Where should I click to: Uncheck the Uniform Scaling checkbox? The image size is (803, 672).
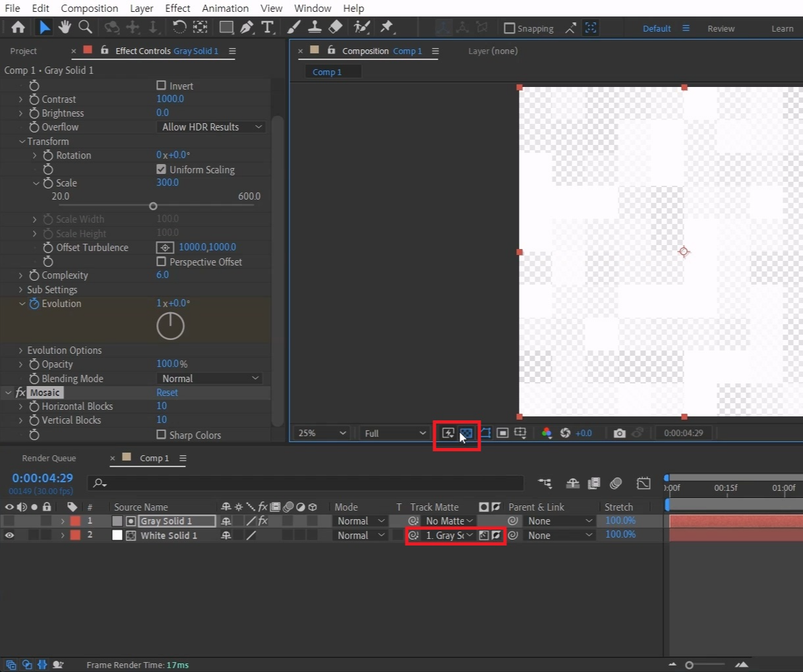click(161, 169)
